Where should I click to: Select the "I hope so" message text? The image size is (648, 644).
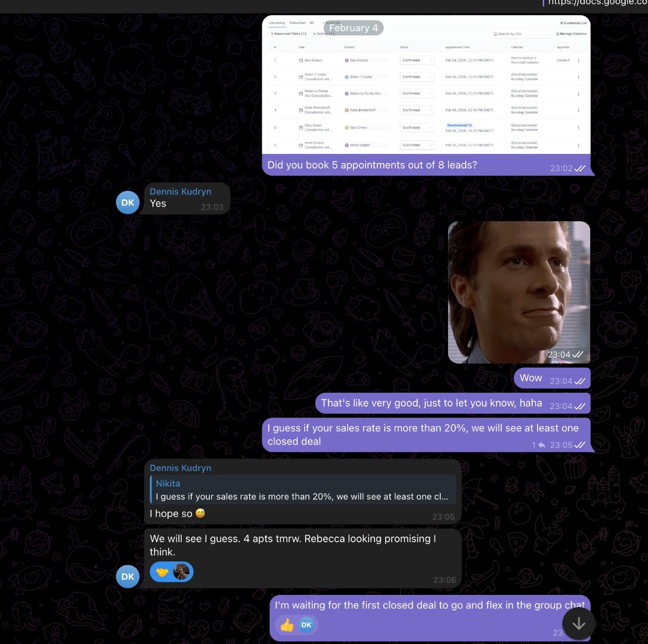click(177, 513)
